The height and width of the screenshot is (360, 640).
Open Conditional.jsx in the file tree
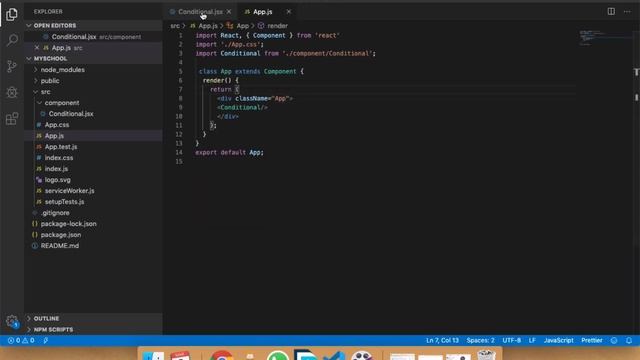pos(71,114)
